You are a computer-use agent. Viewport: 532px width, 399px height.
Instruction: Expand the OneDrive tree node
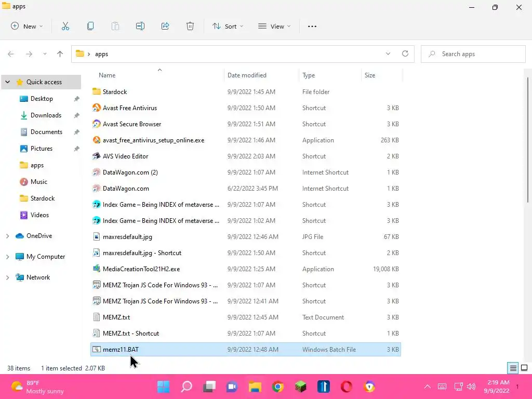[x=7, y=236]
